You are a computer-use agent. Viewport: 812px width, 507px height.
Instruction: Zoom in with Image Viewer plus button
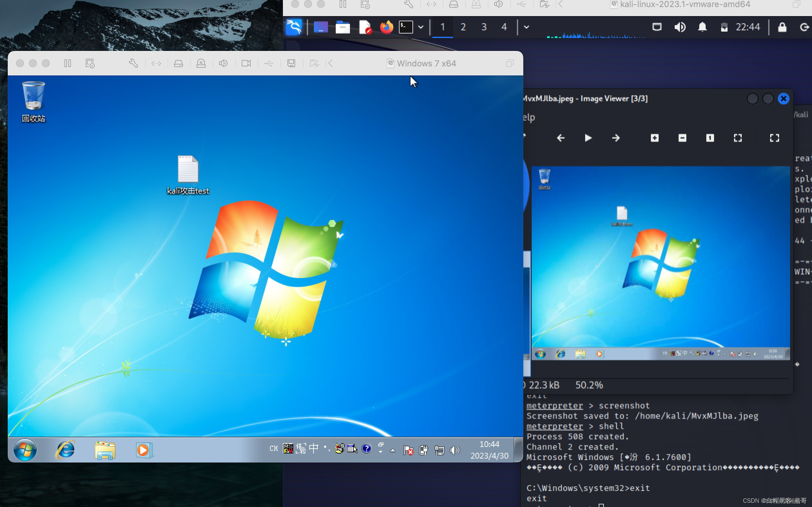tap(654, 138)
